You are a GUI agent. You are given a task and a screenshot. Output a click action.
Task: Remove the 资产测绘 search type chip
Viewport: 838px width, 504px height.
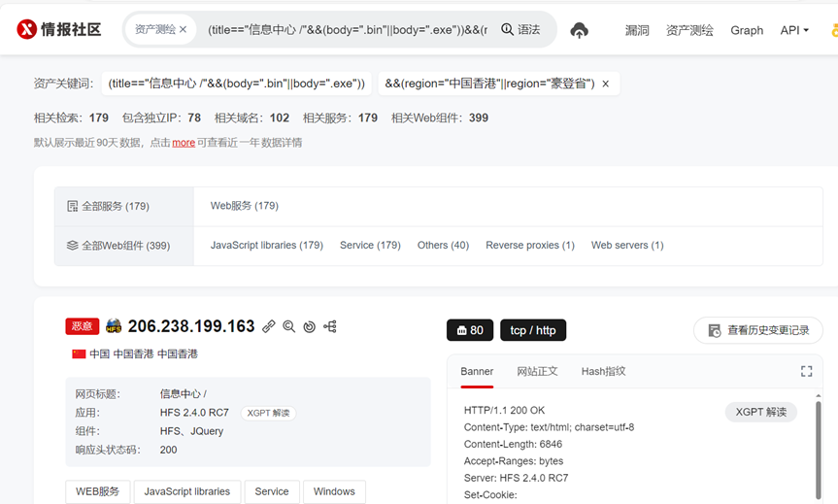tap(183, 30)
